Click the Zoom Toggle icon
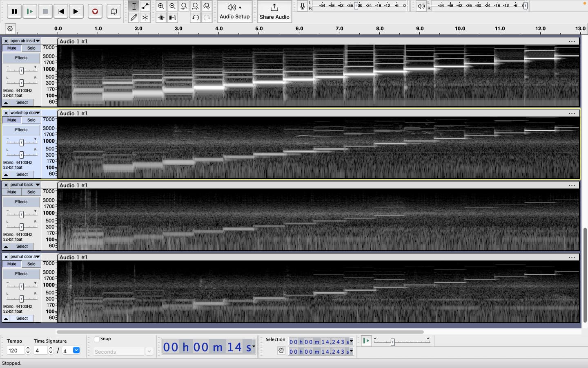This screenshot has height=368, width=588. (x=207, y=6)
